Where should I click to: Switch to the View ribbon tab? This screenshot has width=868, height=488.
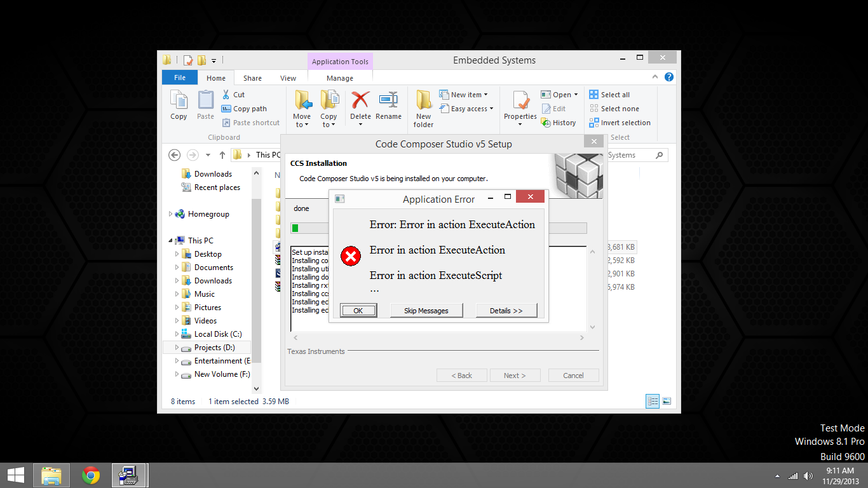[x=288, y=78]
